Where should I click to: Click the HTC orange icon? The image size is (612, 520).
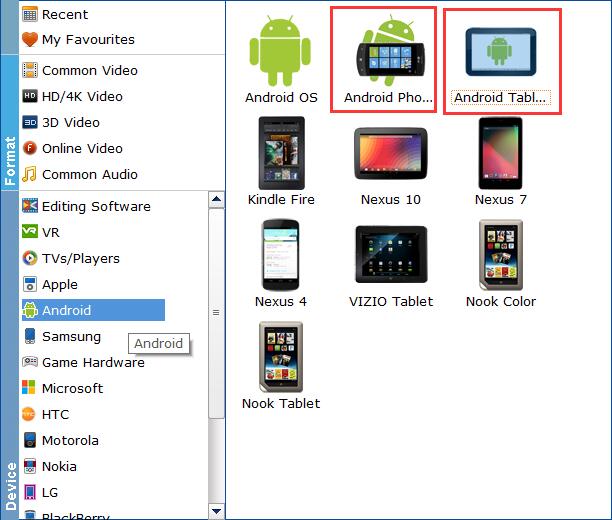pos(29,414)
